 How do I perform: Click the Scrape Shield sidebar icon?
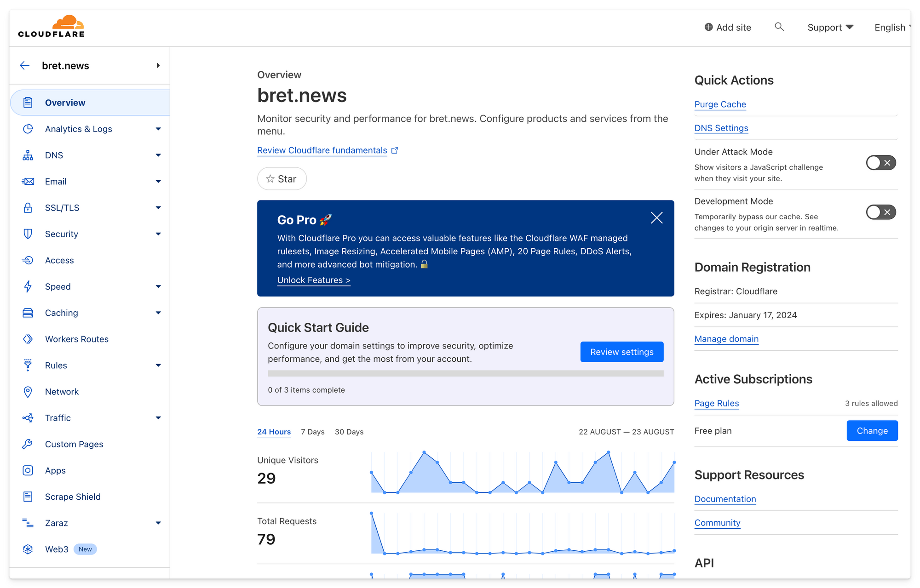[28, 497]
